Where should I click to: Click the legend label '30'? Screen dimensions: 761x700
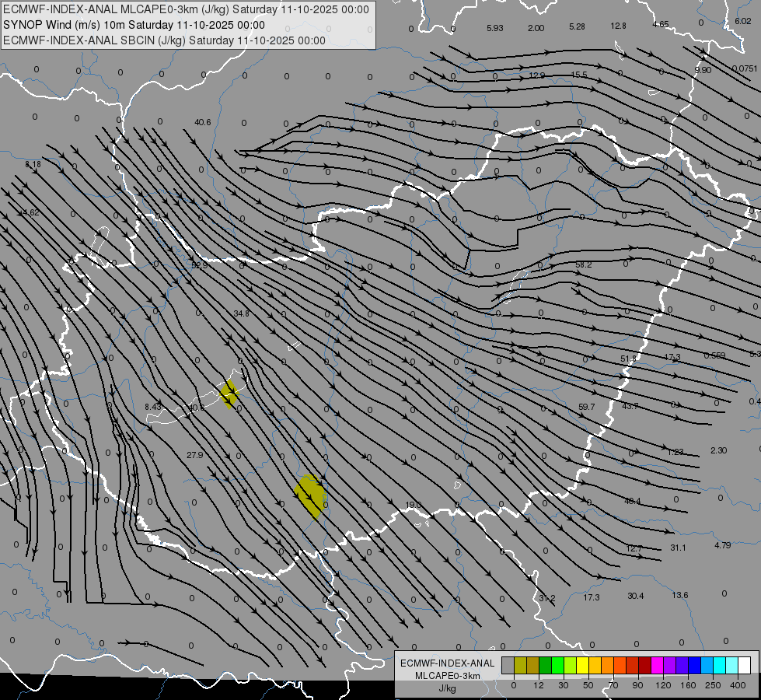pos(563,685)
